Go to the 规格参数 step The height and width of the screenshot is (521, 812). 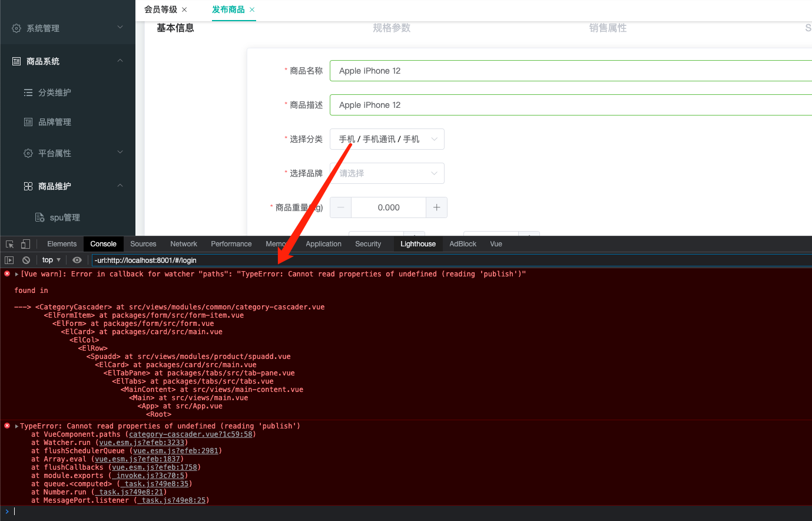click(x=392, y=28)
